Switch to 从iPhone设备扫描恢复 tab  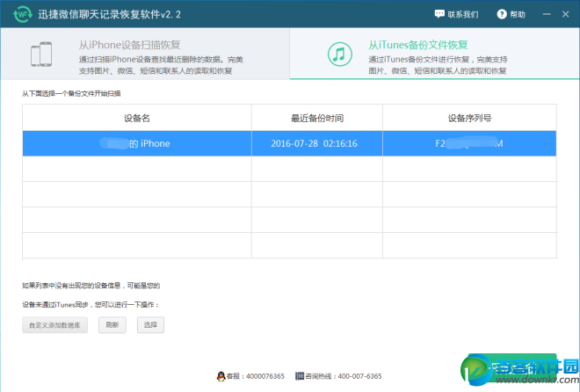[145, 54]
